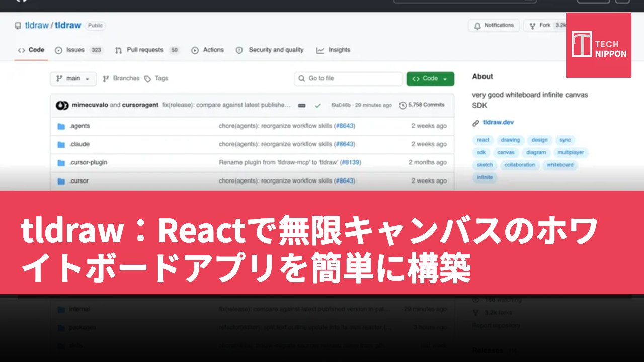The image size is (644, 362).
Task: Open the Notifications button
Action: (494, 25)
